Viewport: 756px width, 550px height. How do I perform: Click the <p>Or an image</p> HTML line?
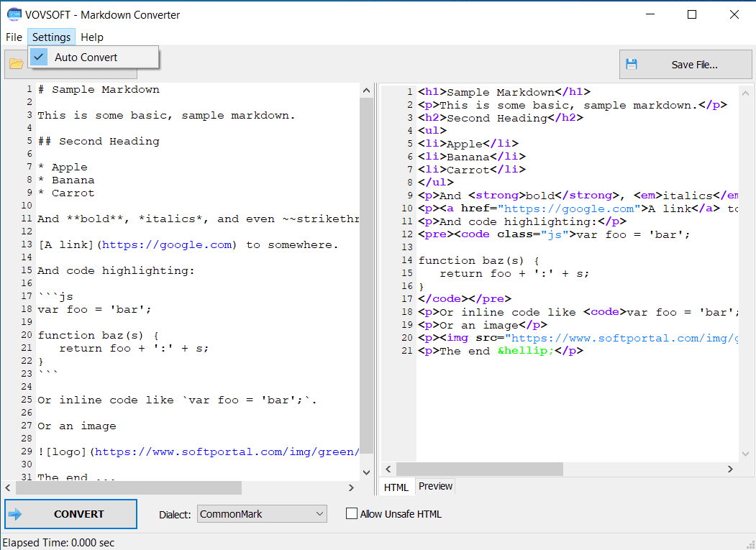(x=483, y=326)
